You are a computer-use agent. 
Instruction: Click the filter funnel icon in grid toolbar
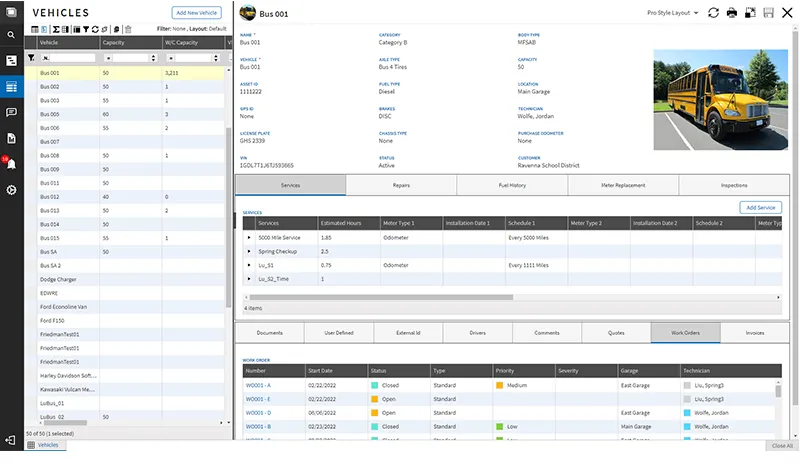pyautogui.click(x=85, y=29)
